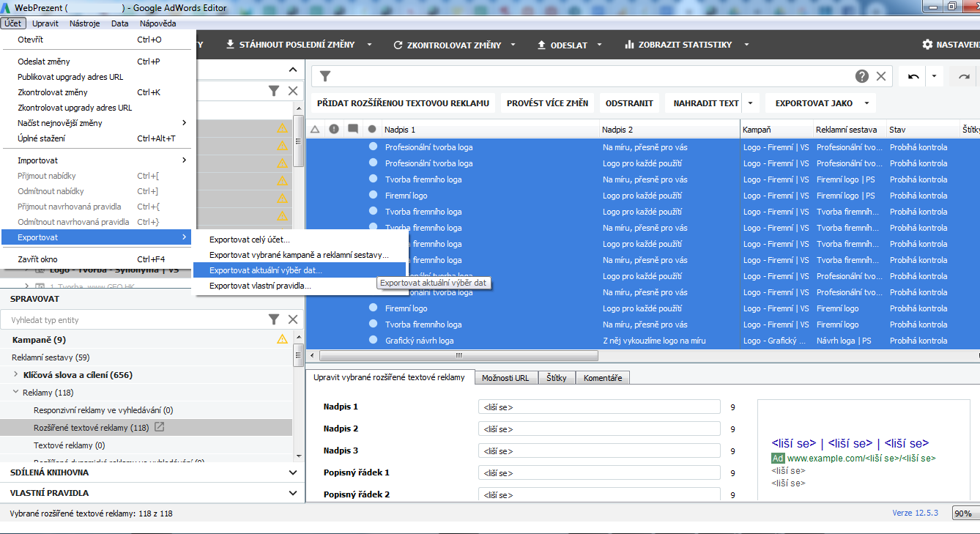Click filter icon in entity type search
980x534 pixels.
273,319
